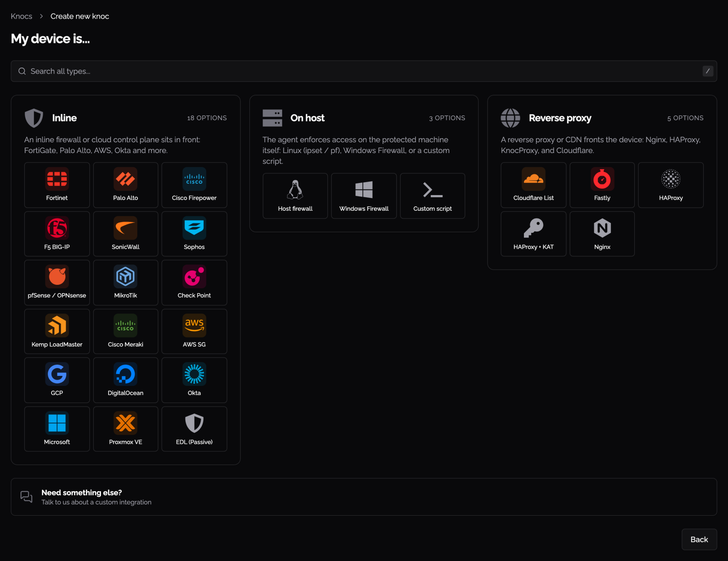Choose the Nginx tile
728x561 pixels.
(602, 234)
